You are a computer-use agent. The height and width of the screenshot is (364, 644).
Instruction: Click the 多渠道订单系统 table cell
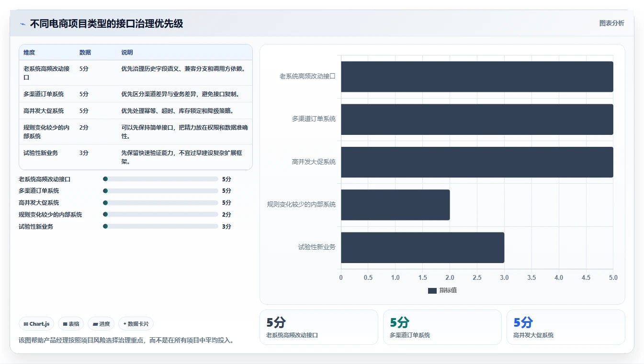pyautogui.click(x=47, y=94)
